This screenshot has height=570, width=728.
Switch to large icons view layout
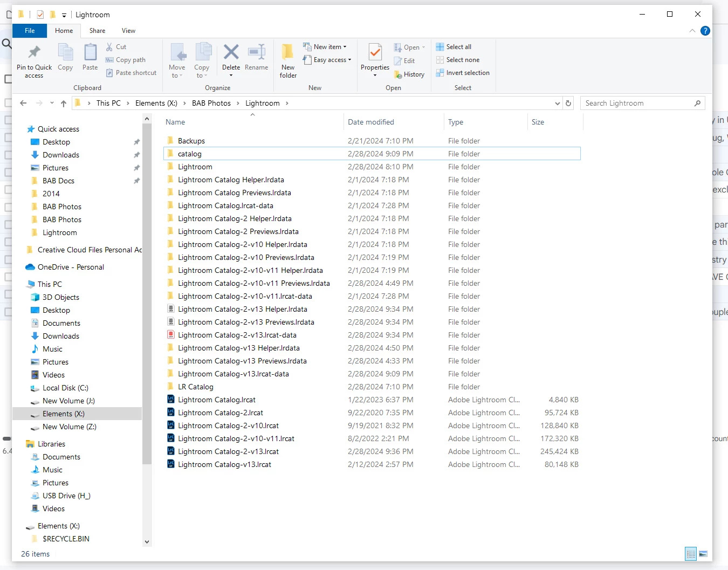[703, 554]
